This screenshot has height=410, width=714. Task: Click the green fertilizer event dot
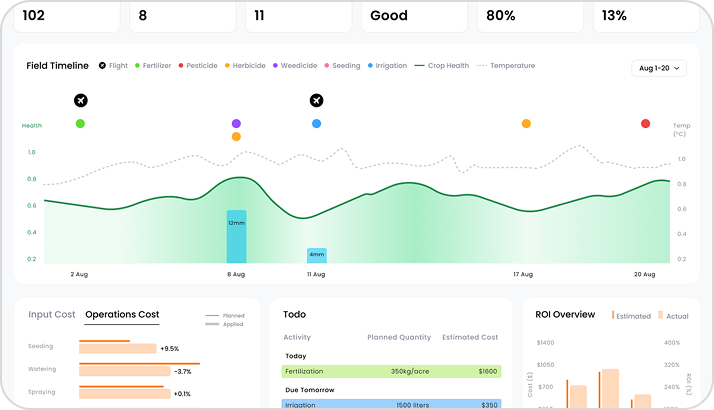coord(80,123)
